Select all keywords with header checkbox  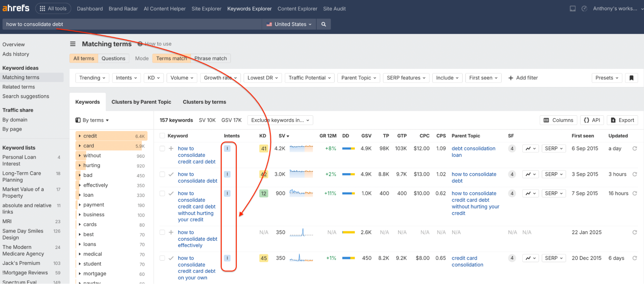pos(162,136)
